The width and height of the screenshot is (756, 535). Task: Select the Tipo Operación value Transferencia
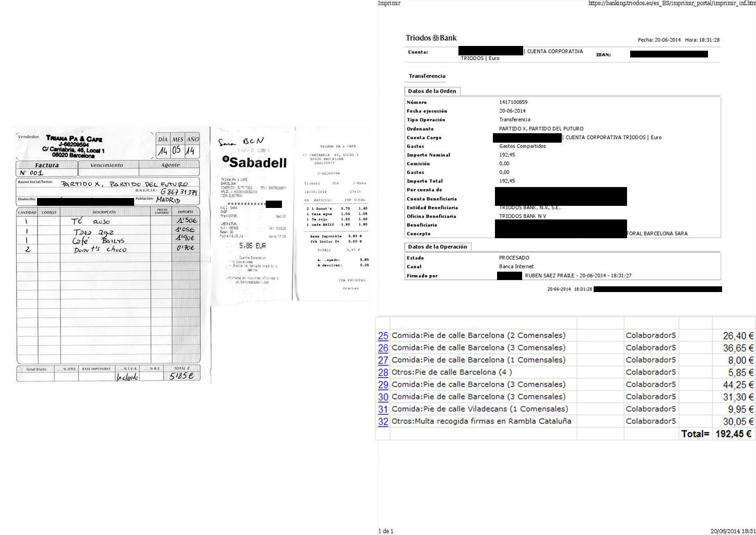coord(515,120)
